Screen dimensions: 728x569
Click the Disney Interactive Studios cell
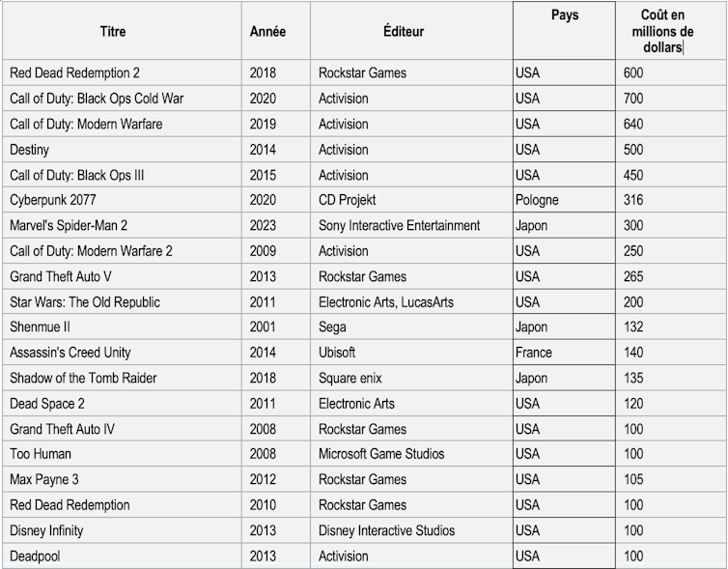click(x=386, y=530)
